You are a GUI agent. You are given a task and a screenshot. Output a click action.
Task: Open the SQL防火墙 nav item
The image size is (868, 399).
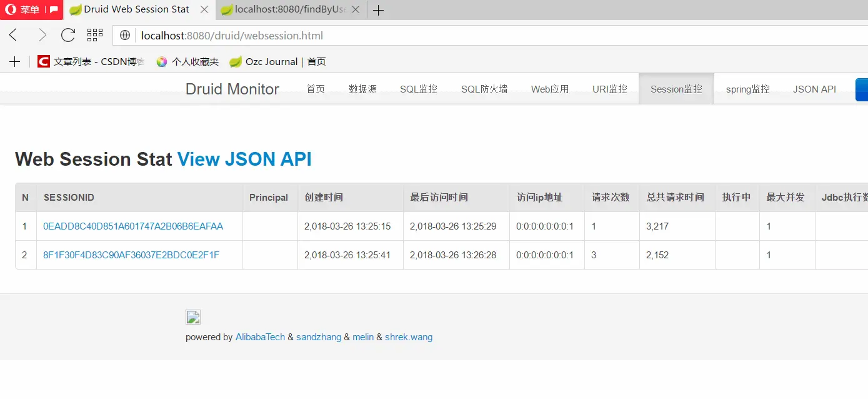tap(484, 89)
